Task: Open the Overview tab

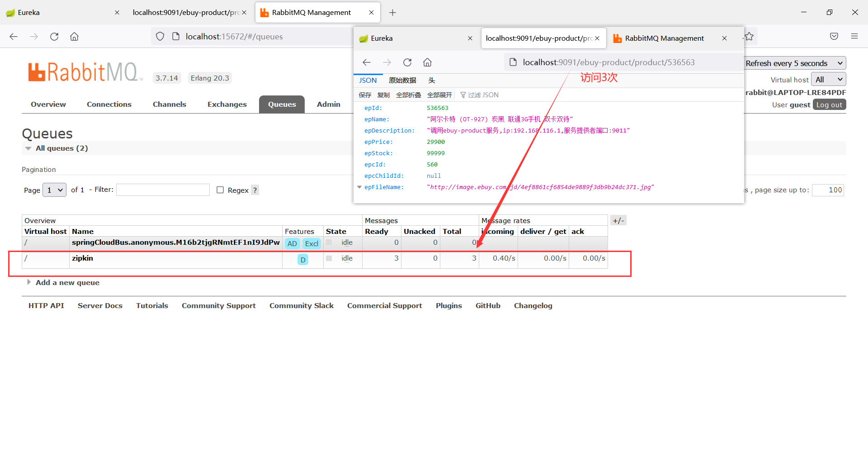Action: [x=48, y=105]
